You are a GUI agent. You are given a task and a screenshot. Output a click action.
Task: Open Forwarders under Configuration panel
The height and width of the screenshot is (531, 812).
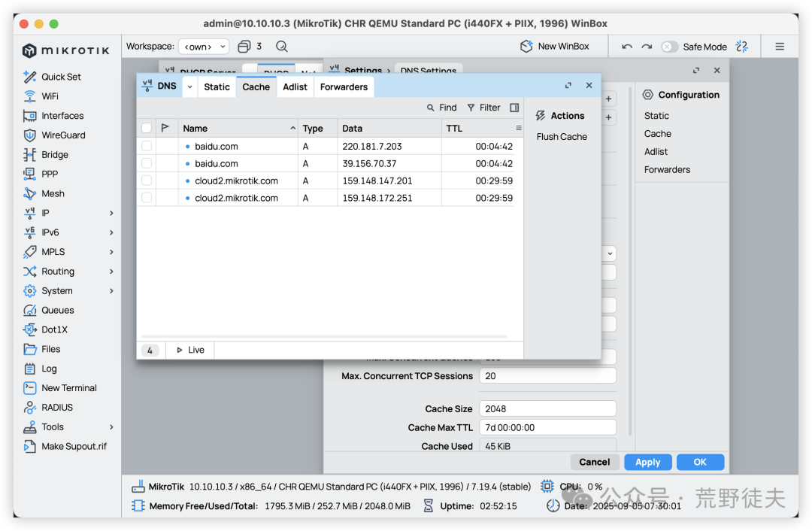[x=667, y=169]
